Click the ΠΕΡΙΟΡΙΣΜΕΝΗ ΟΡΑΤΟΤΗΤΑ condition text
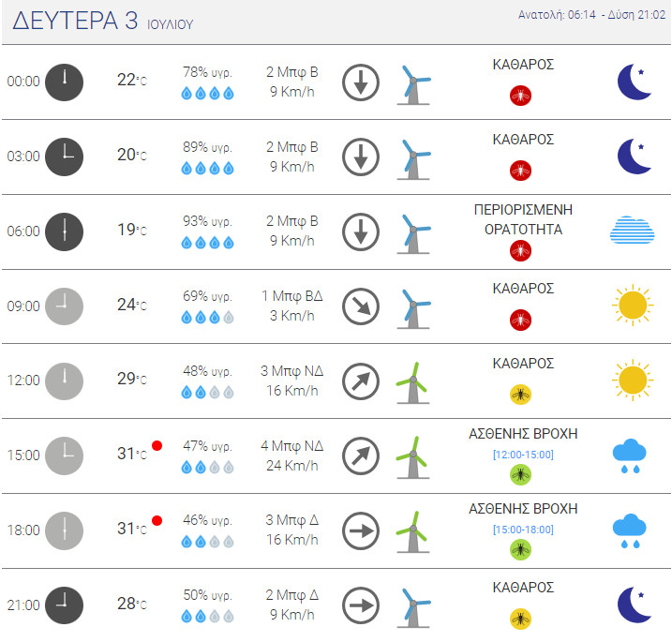672x642 pixels. [x=523, y=218]
